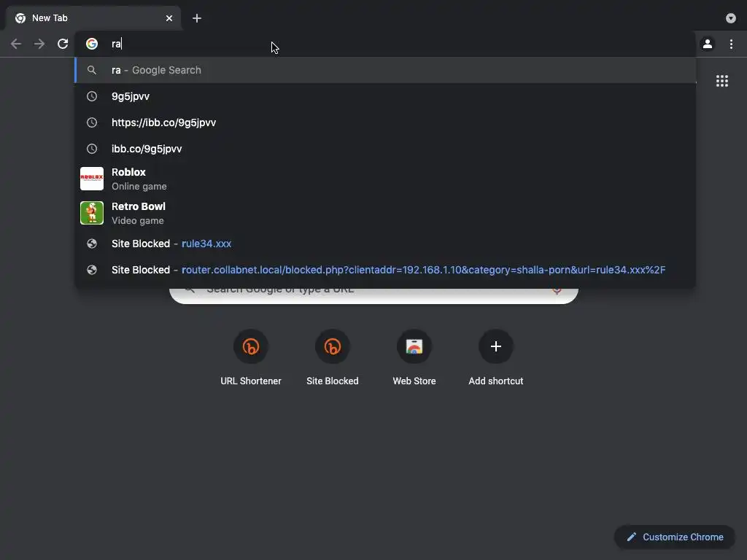Open the Google apps grid
The height and width of the screenshot is (560, 747).
click(722, 81)
